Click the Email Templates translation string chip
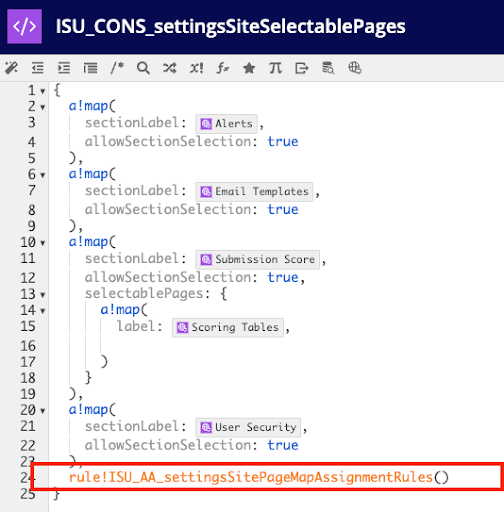Image resolution: width=504 pixels, height=512 pixels. click(x=254, y=192)
